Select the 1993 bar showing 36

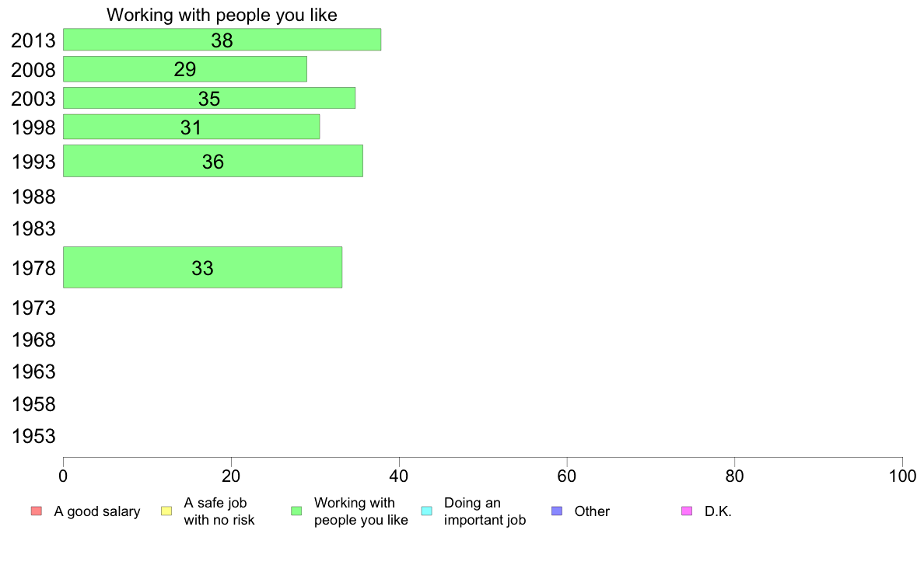pyautogui.click(x=213, y=161)
